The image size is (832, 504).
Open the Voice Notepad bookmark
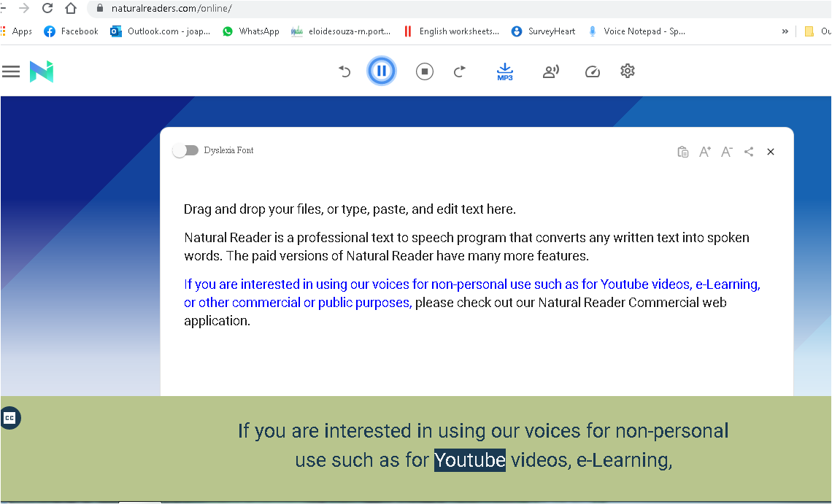(636, 31)
